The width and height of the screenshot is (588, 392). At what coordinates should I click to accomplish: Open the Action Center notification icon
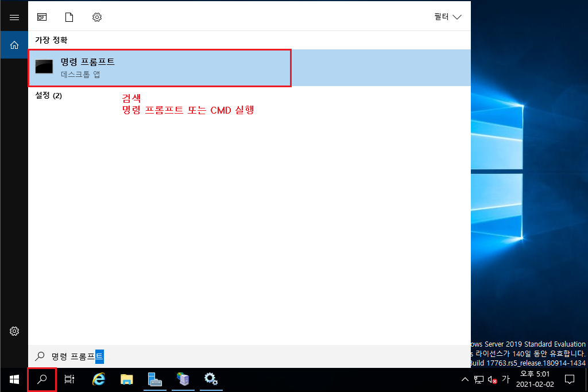[570, 379]
